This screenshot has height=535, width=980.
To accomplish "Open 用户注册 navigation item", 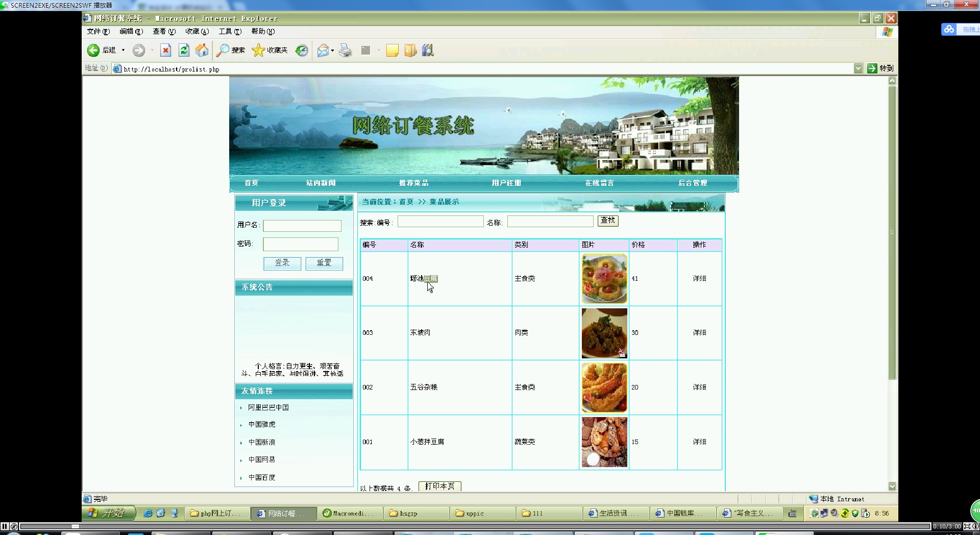I will (x=506, y=183).
